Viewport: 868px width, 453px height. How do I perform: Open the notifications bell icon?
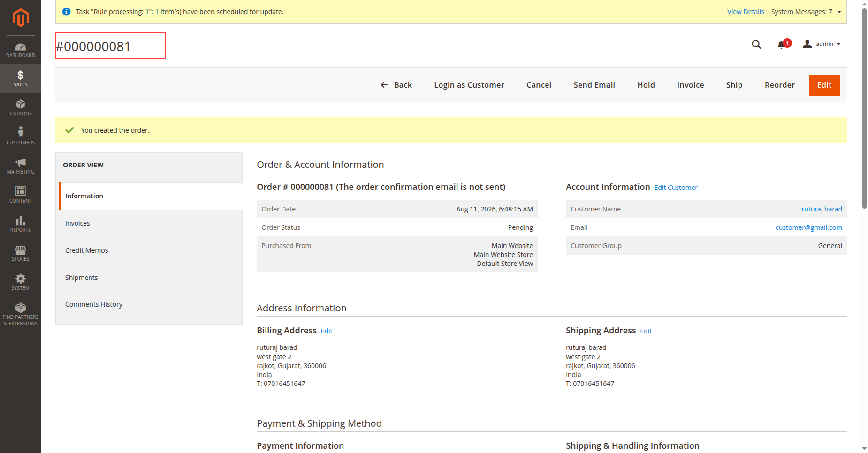781,45
